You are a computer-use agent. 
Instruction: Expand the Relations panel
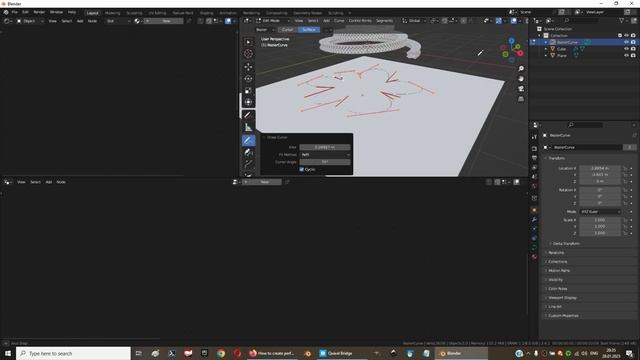click(556, 253)
